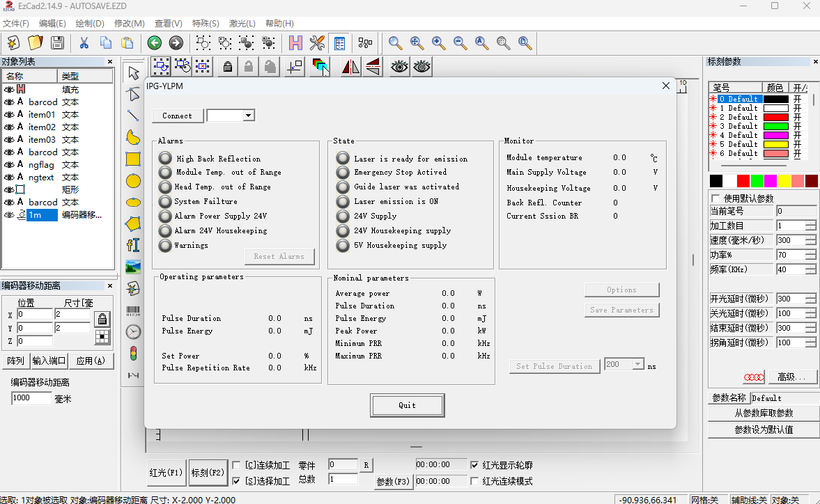Select the Barcode tool icon
820x504 pixels.
point(133,310)
